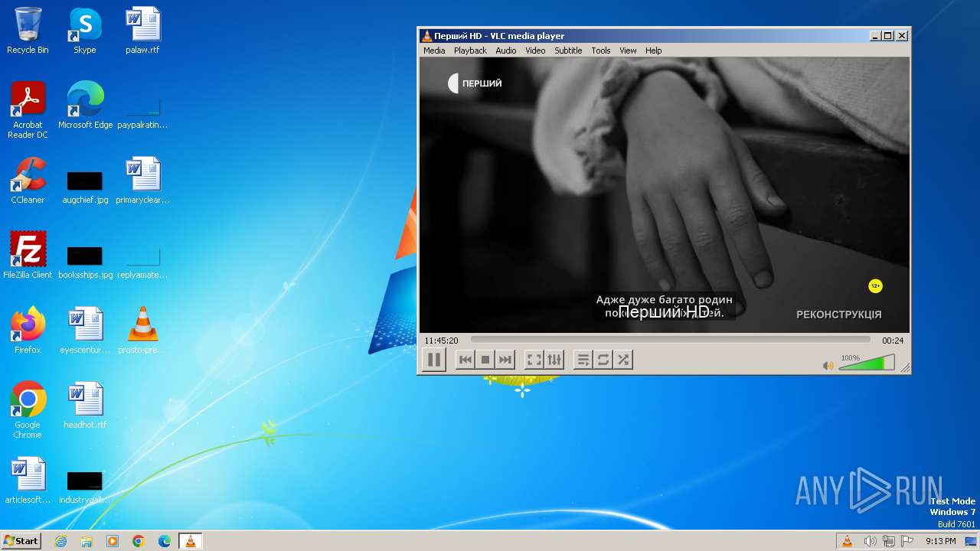Image resolution: width=980 pixels, height=551 pixels.
Task: Click the VLC seek progress bar
Action: point(670,340)
